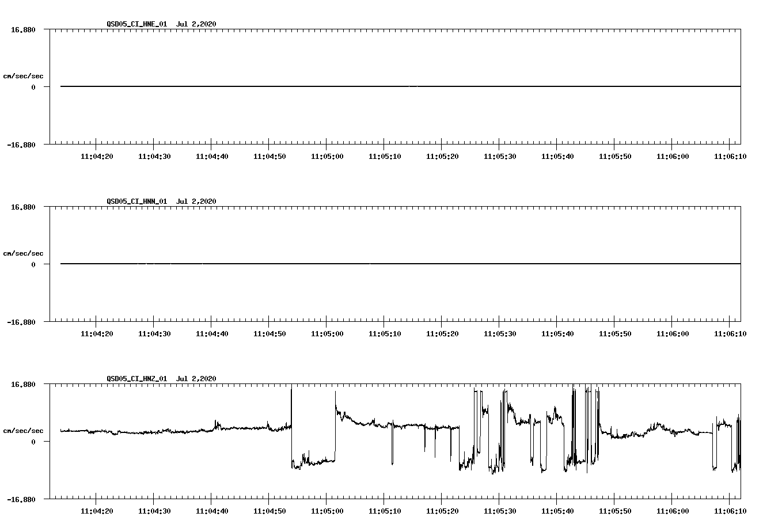Viewport: 782px width, 532px height.
Task: Click the 11:04:30 time label on HNZ axis
Action: tap(154, 511)
